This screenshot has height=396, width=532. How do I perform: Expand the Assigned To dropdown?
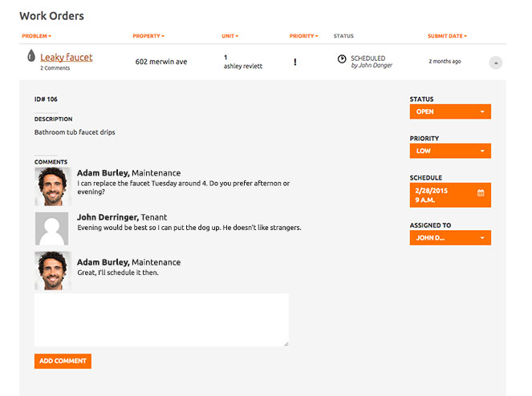(449, 237)
